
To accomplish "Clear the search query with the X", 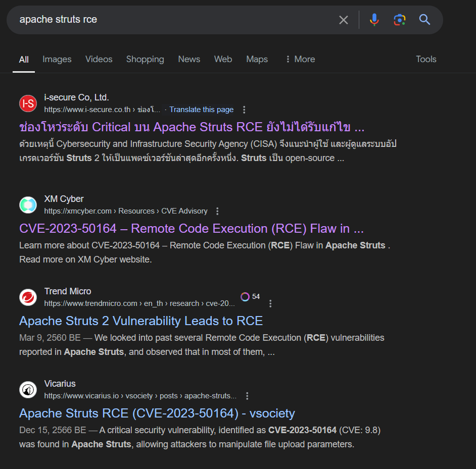I will click(x=344, y=20).
